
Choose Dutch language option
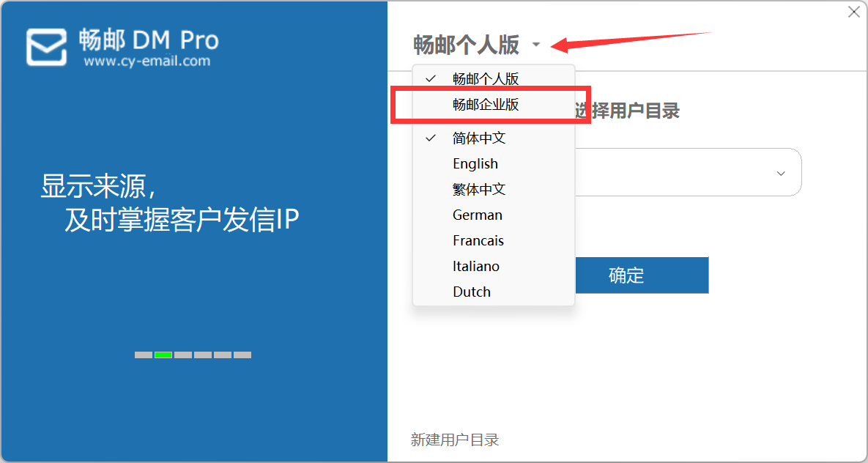pyautogui.click(x=494, y=292)
